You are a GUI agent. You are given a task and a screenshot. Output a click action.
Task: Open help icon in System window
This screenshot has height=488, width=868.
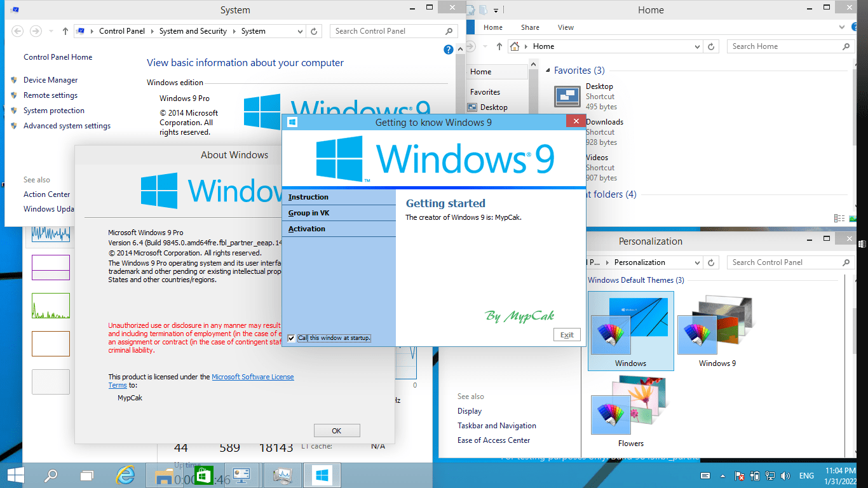pos(448,50)
